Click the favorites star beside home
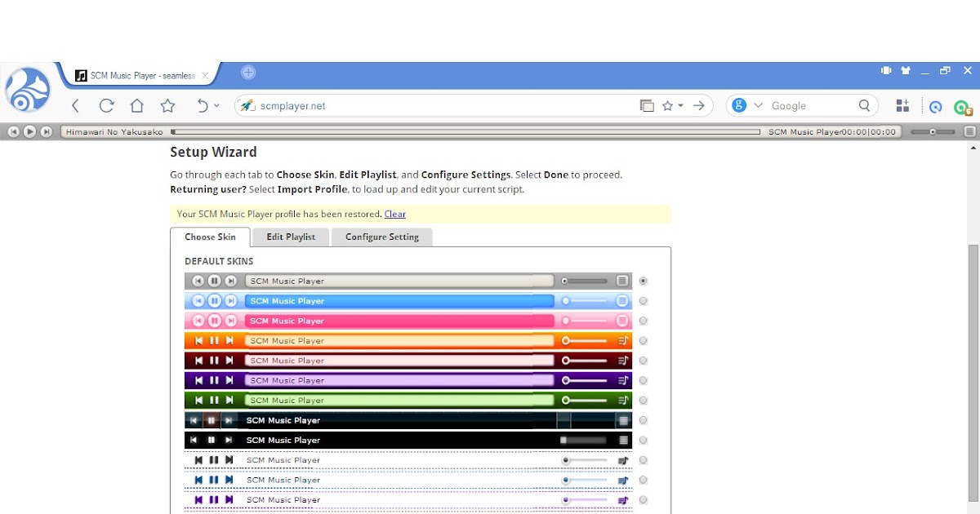Screen dimensions: 980x514 coord(167,105)
